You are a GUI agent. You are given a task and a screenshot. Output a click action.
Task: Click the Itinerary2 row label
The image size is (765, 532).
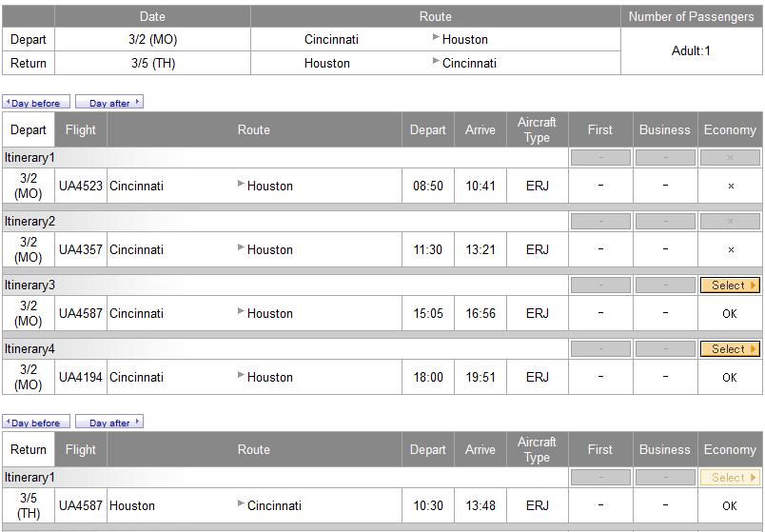(x=29, y=221)
